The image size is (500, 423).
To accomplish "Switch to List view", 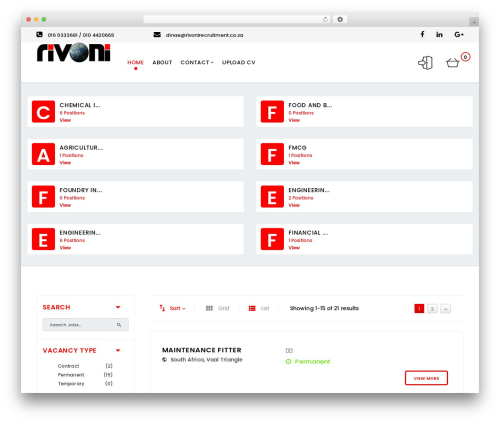I will 259,308.
